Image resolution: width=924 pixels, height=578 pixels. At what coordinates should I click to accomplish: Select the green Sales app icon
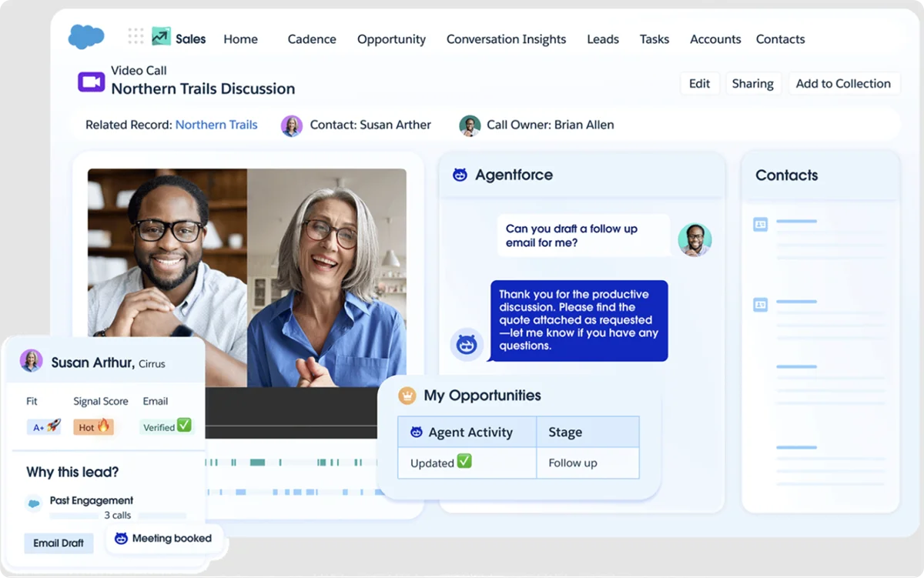160,36
